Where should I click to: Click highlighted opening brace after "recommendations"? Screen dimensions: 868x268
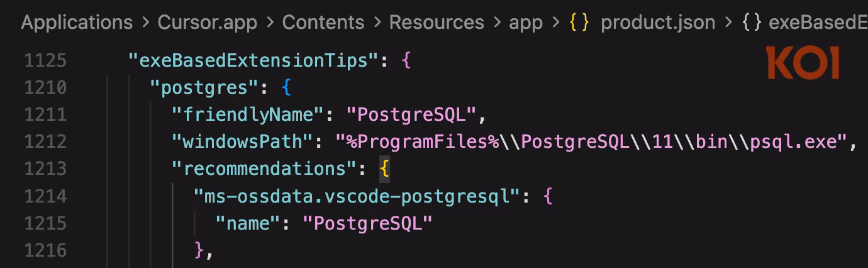pyautogui.click(x=384, y=169)
